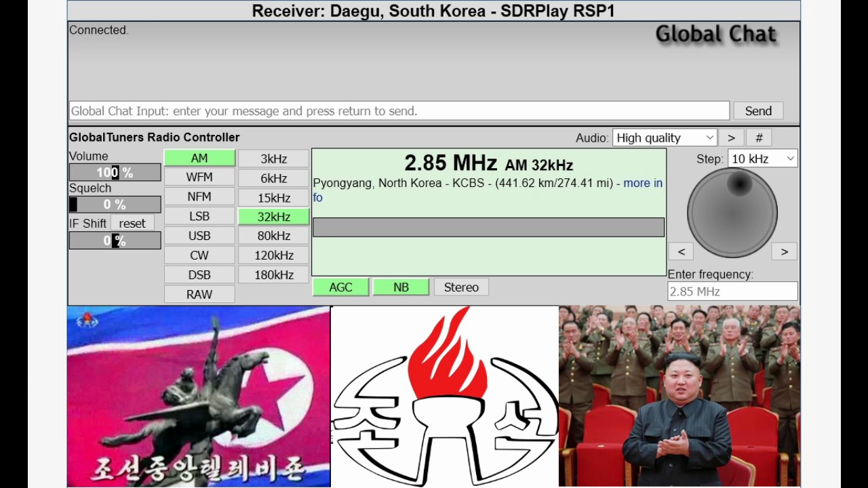The image size is (868, 488).
Task: Click the '#' button beside Audio
Action: coord(759,138)
